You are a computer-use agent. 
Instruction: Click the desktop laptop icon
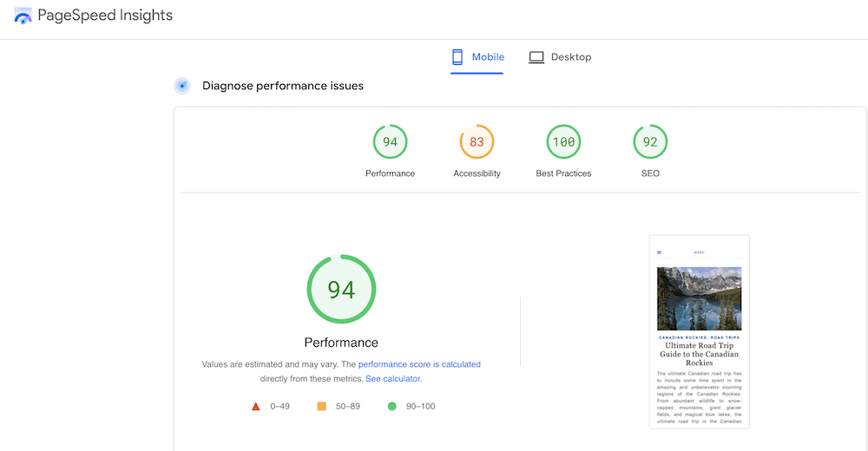click(536, 57)
